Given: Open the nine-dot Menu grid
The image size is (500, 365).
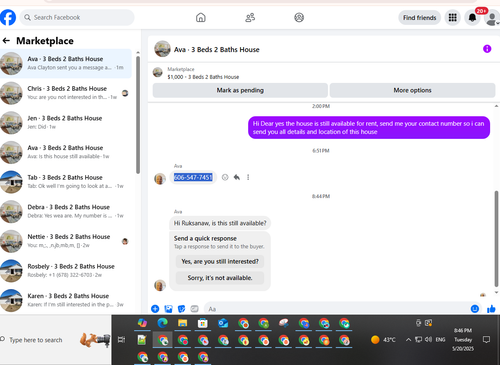Looking at the screenshot, I should pos(452,18).
